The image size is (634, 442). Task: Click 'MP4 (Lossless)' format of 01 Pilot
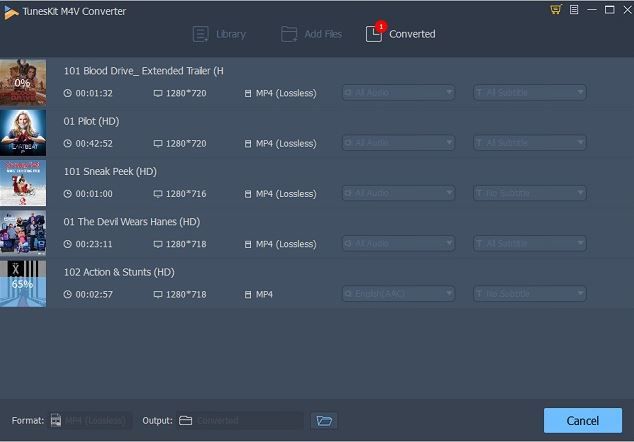286,144
